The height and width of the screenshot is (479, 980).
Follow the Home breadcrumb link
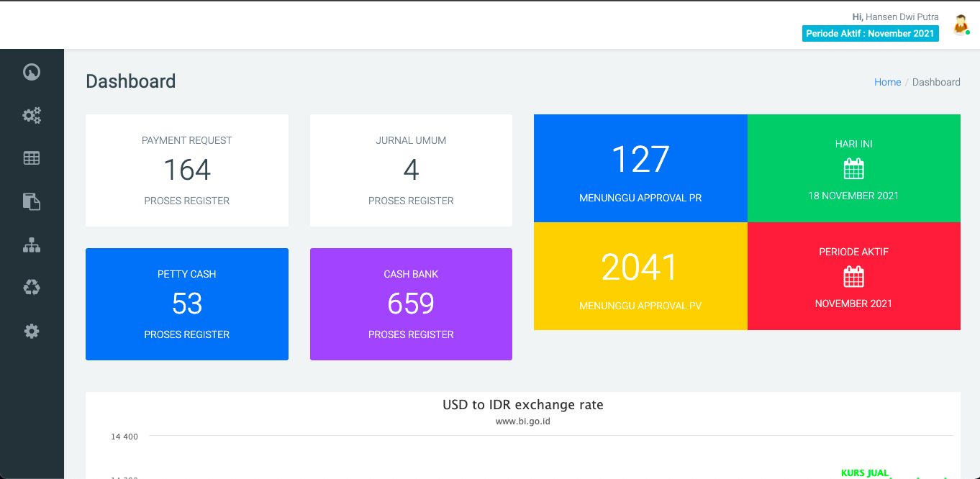[x=887, y=82]
